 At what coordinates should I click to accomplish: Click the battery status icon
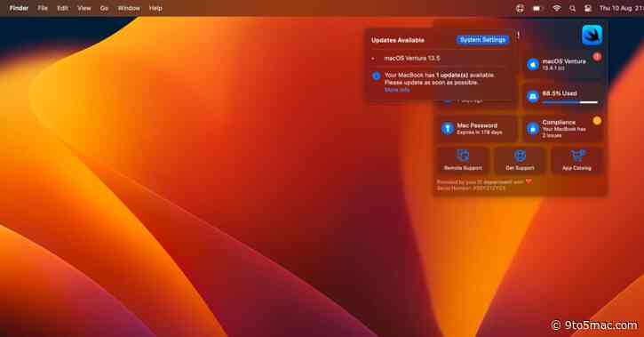pos(537,8)
